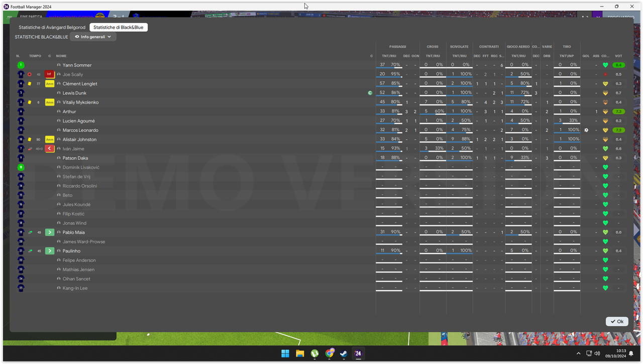643x364 pixels.
Task: Click the volume icon in the system tray
Action: coord(597,353)
